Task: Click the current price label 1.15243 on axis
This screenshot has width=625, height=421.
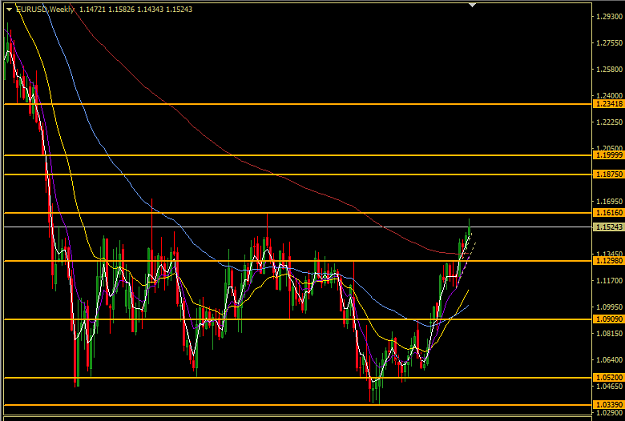Action: [x=608, y=227]
